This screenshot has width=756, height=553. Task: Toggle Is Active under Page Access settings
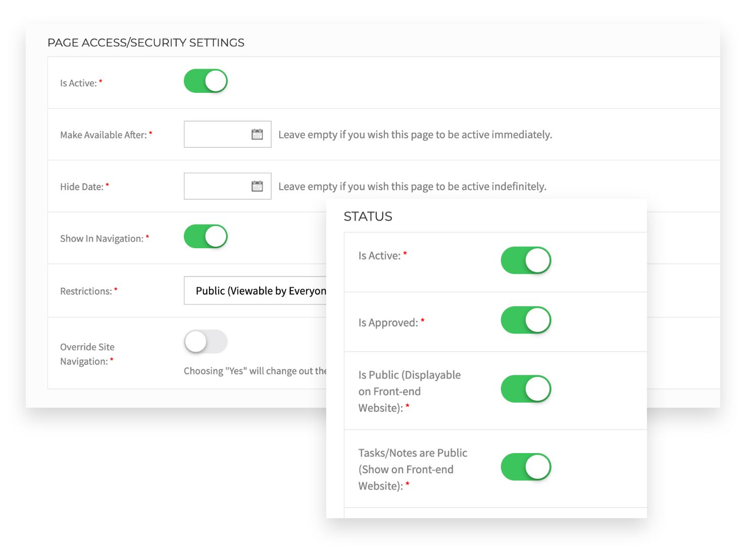tap(206, 81)
